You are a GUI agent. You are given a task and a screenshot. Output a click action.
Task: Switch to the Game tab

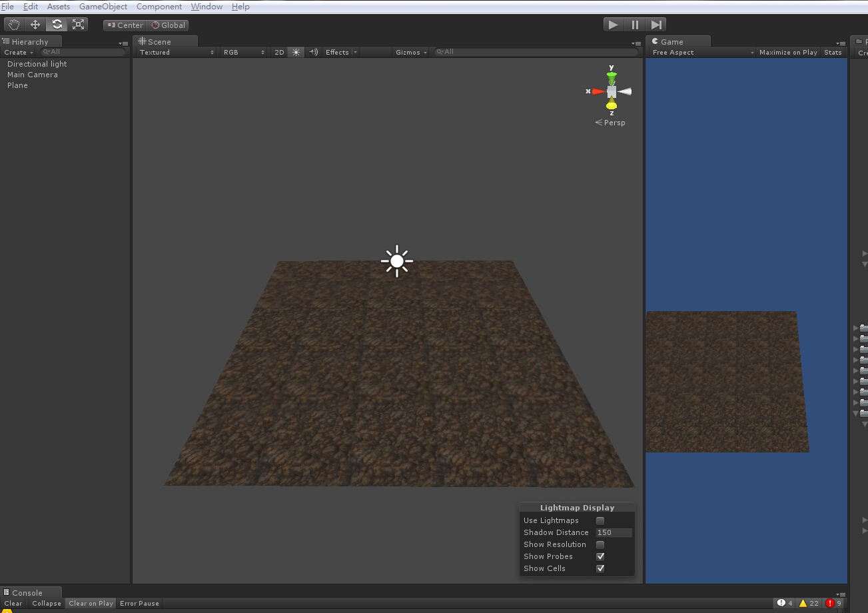tap(678, 41)
